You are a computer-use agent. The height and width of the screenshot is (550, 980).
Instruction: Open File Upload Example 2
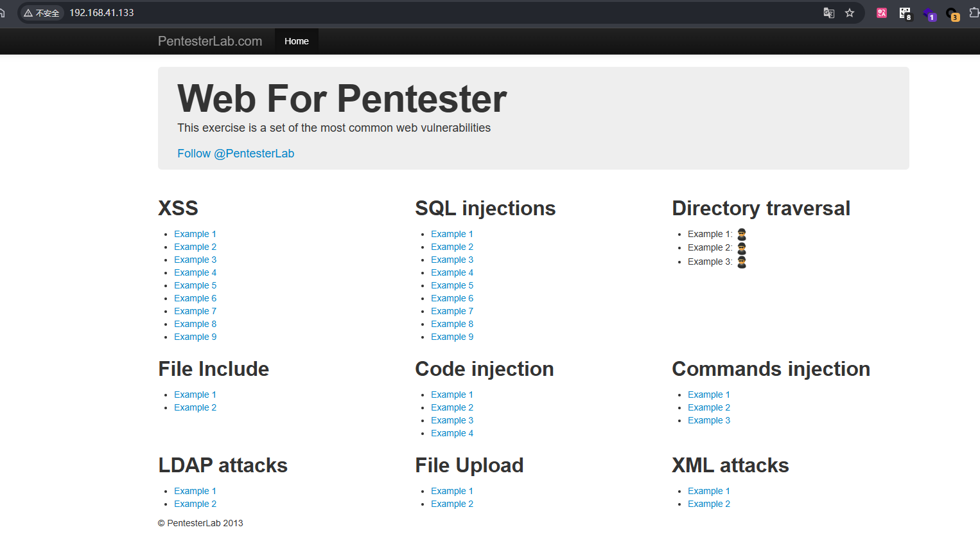(x=452, y=504)
